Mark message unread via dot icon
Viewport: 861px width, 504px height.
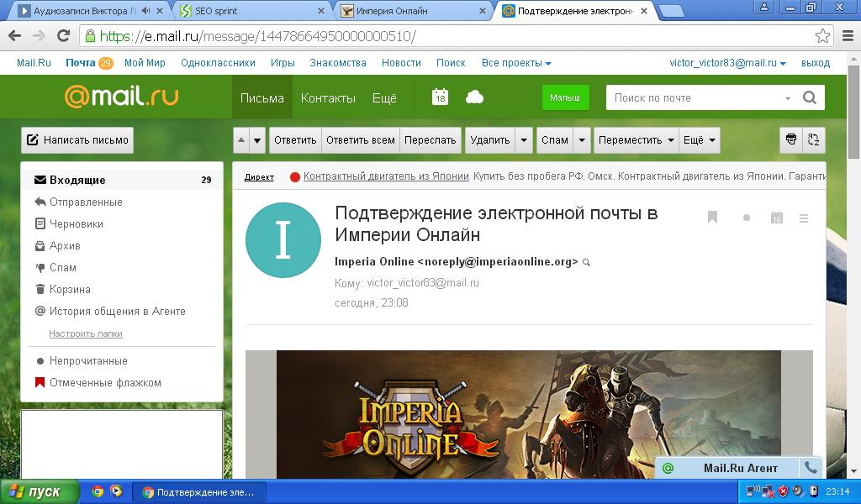click(747, 218)
